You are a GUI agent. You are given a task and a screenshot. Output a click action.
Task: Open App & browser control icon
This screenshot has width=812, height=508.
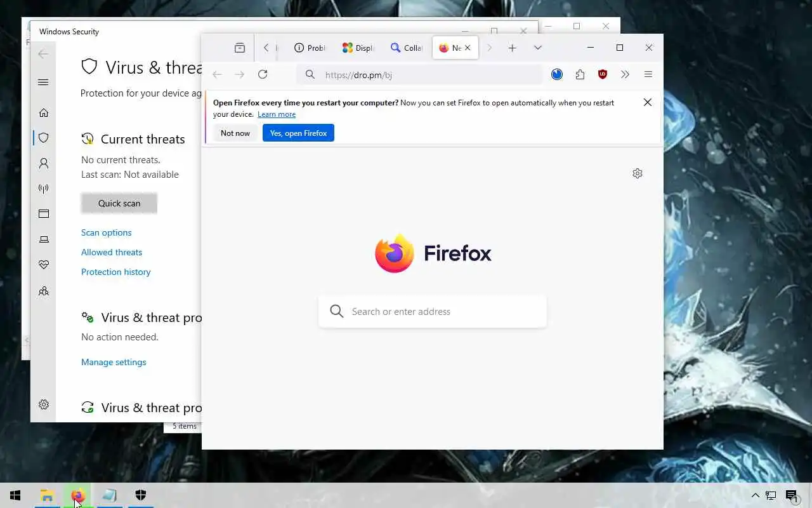coord(44,214)
